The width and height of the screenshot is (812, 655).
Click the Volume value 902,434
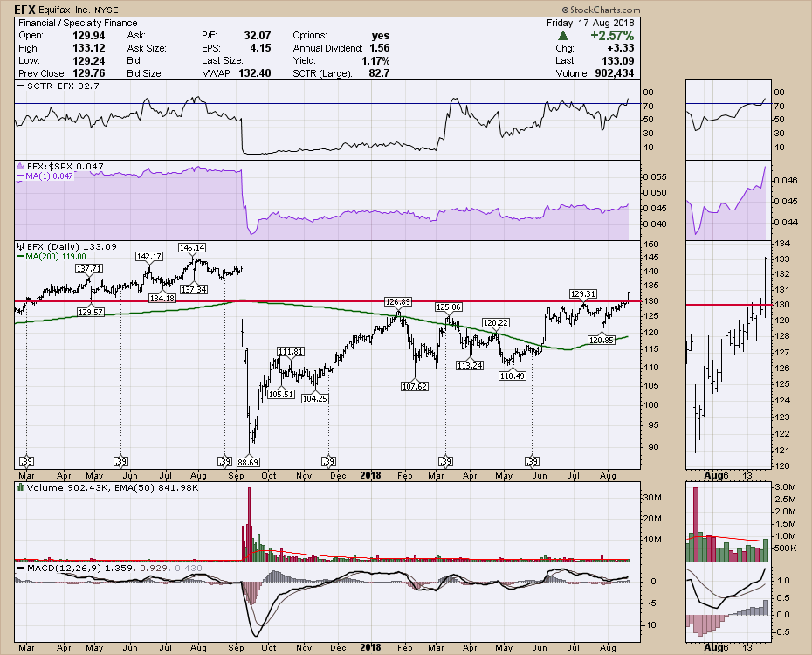pyautogui.click(x=614, y=73)
